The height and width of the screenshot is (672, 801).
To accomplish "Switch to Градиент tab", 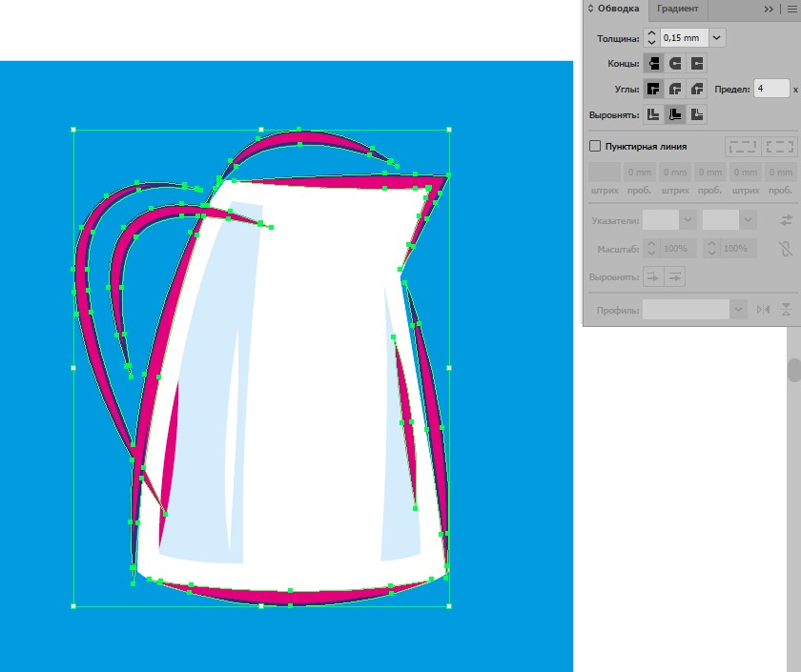I will click(x=677, y=9).
